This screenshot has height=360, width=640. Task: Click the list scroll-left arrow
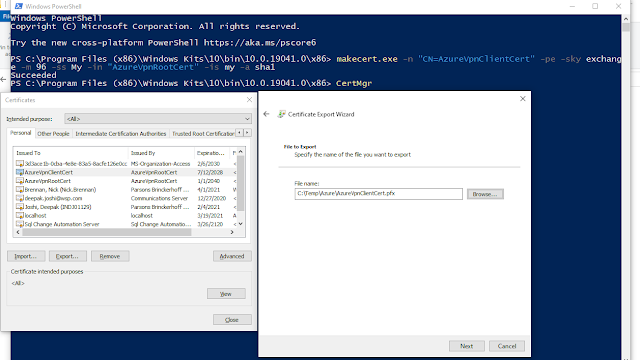(18, 232)
